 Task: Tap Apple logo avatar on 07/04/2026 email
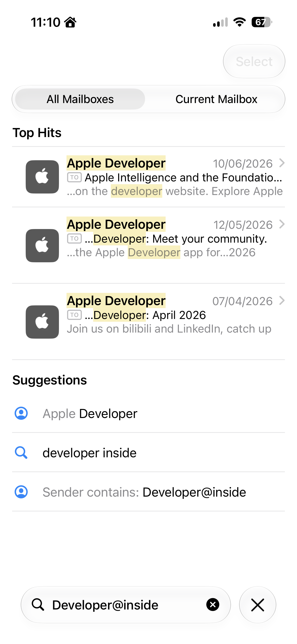pos(42,322)
